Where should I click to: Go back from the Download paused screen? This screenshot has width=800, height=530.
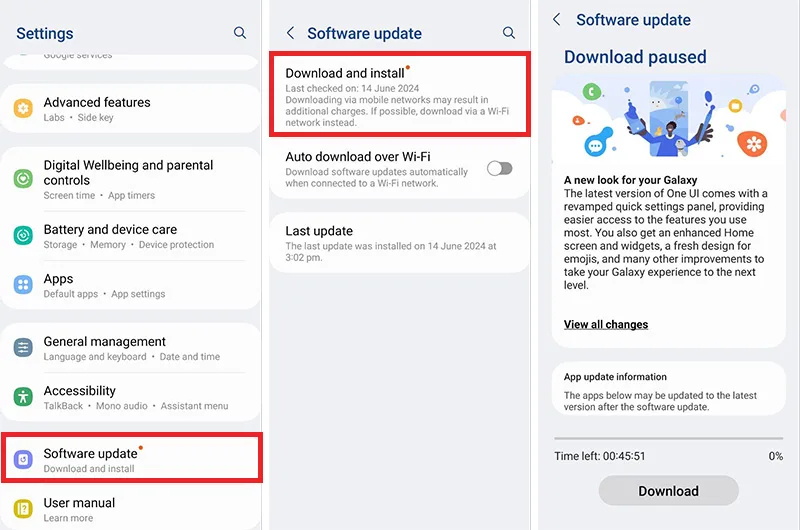pos(557,20)
